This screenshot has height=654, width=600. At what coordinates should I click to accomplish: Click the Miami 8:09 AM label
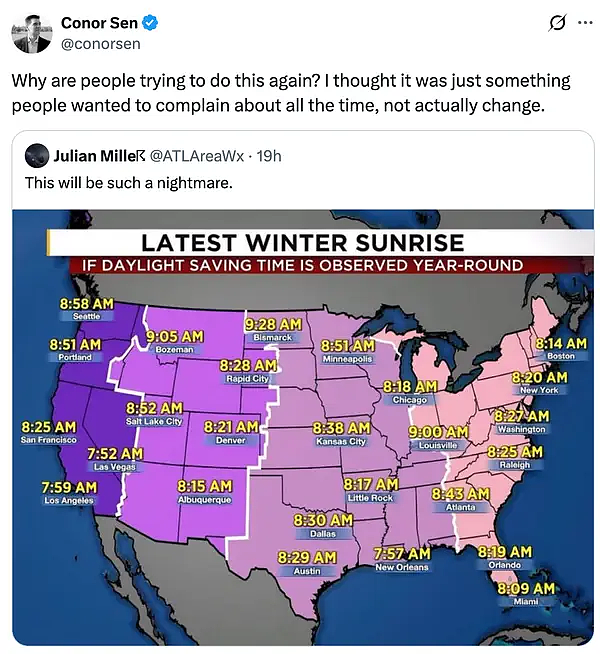526,594
